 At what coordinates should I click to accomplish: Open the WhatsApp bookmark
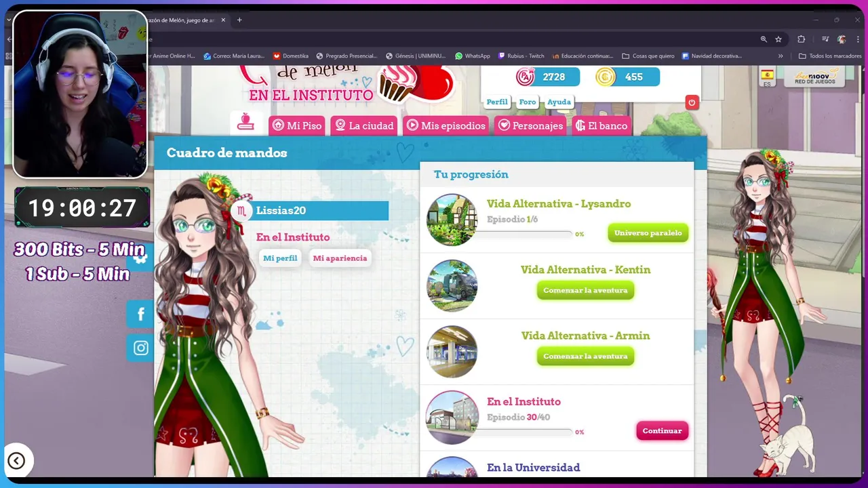[473, 56]
